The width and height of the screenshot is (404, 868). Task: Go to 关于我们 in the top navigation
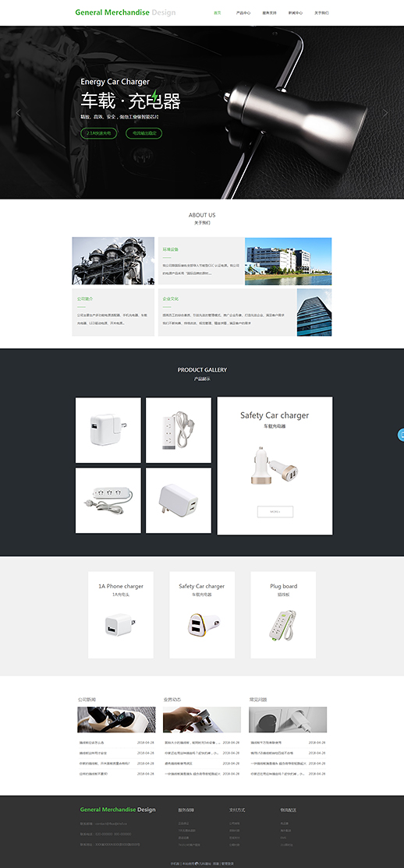coord(321,12)
